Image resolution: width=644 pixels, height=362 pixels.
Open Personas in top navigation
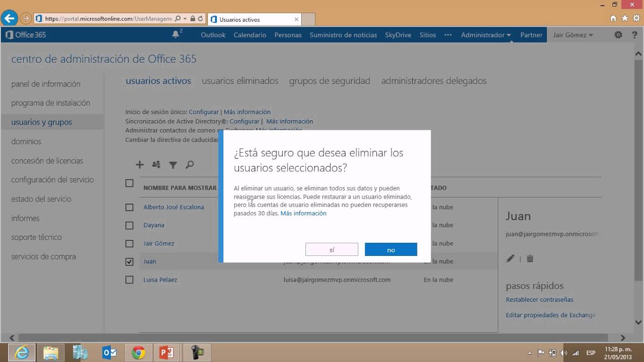point(288,35)
